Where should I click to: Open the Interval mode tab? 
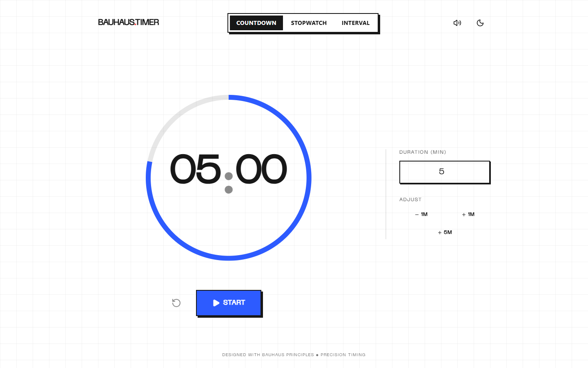(x=355, y=23)
